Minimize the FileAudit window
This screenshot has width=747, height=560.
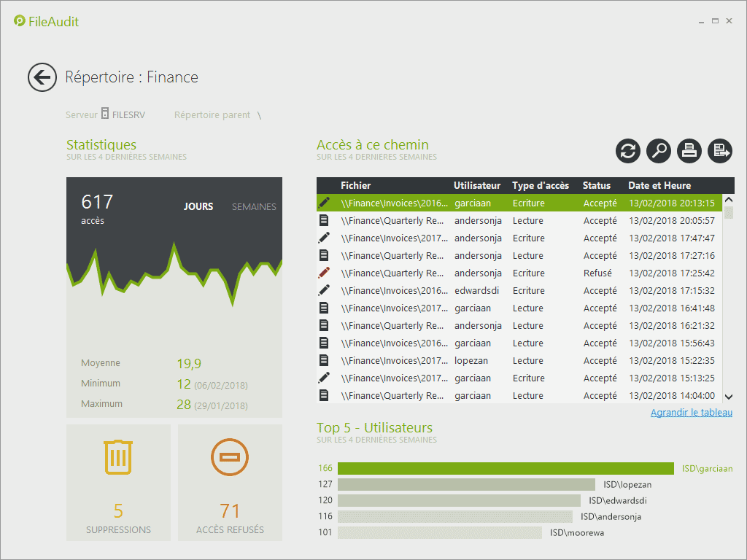coord(701,21)
